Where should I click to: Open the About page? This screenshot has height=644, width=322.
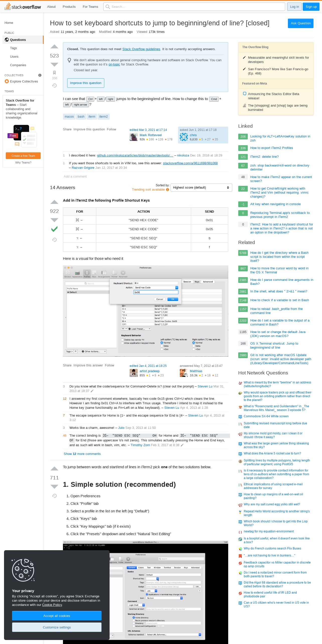(51, 7)
